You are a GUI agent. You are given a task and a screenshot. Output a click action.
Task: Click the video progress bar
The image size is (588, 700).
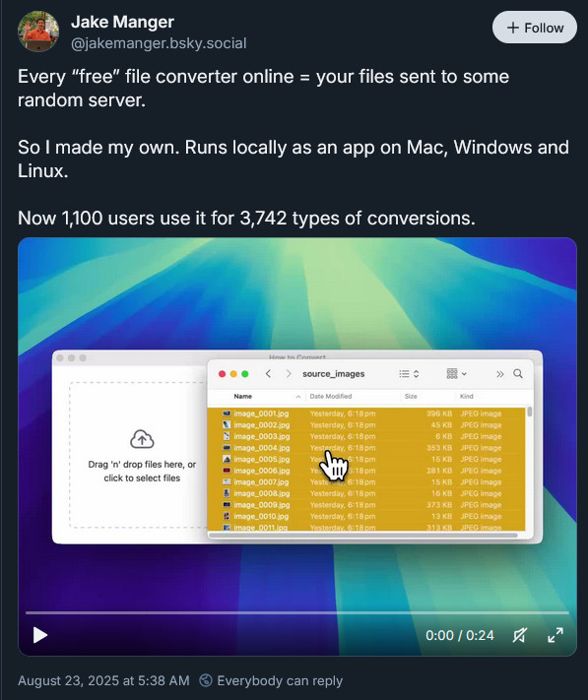(x=296, y=613)
